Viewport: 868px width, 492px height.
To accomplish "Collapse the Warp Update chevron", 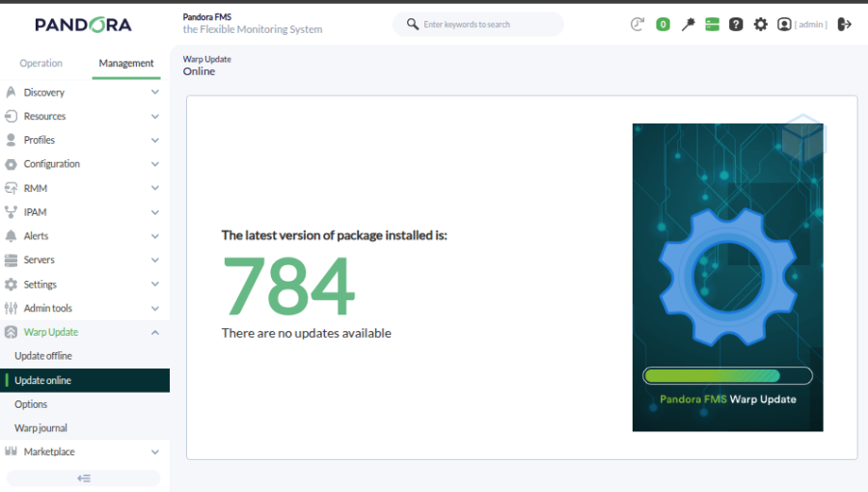I will click(155, 332).
